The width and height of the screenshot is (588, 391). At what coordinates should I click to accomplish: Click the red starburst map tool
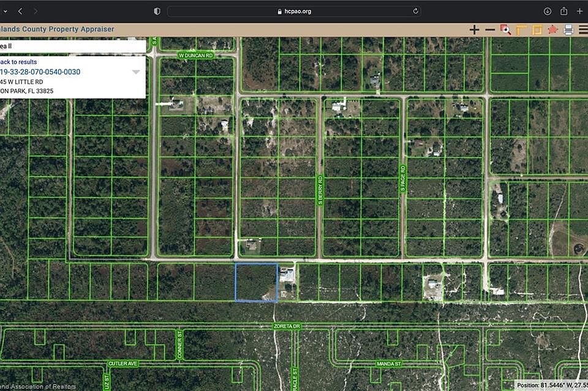pos(552,29)
